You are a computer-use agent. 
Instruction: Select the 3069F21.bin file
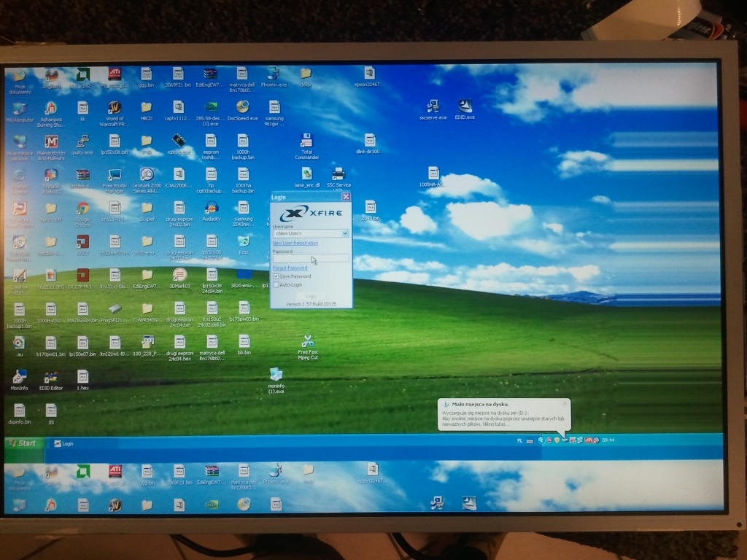(x=178, y=78)
